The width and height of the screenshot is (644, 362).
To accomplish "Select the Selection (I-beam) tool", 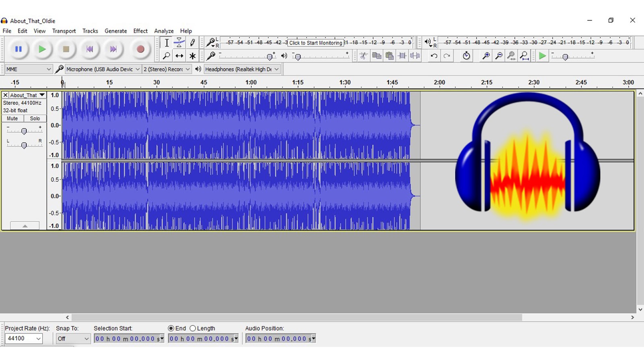I will [167, 43].
